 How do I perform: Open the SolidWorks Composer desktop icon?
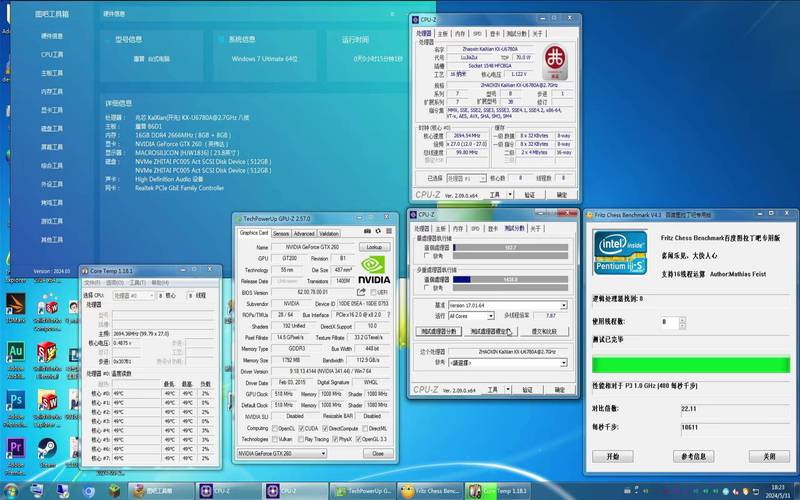click(47, 311)
